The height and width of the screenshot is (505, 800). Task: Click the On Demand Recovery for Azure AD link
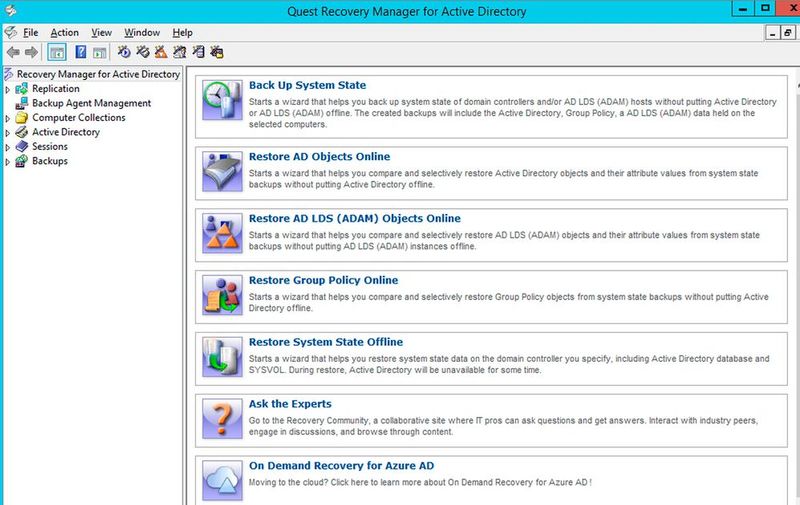tap(341, 466)
